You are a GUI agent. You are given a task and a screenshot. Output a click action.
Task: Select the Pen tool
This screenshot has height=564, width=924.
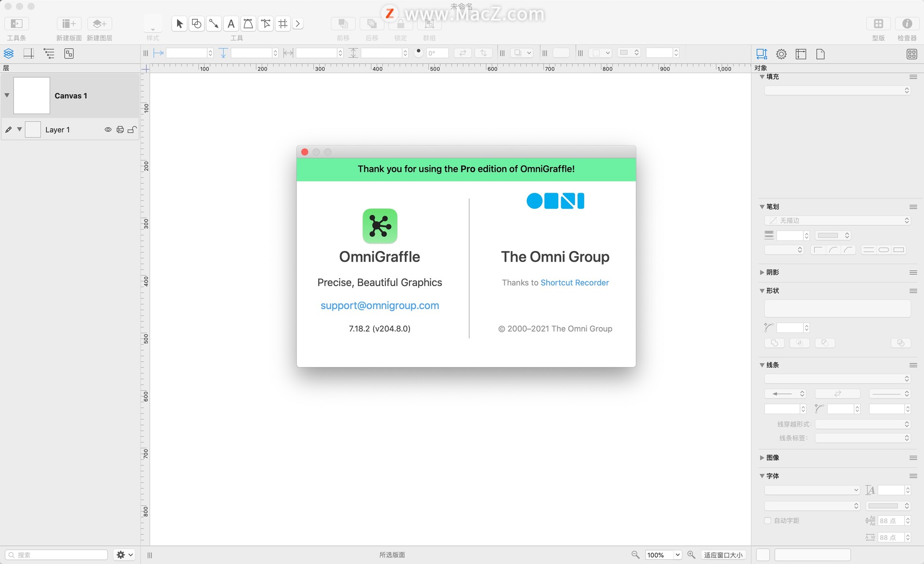pyautogui.click(x=248, y=24)
